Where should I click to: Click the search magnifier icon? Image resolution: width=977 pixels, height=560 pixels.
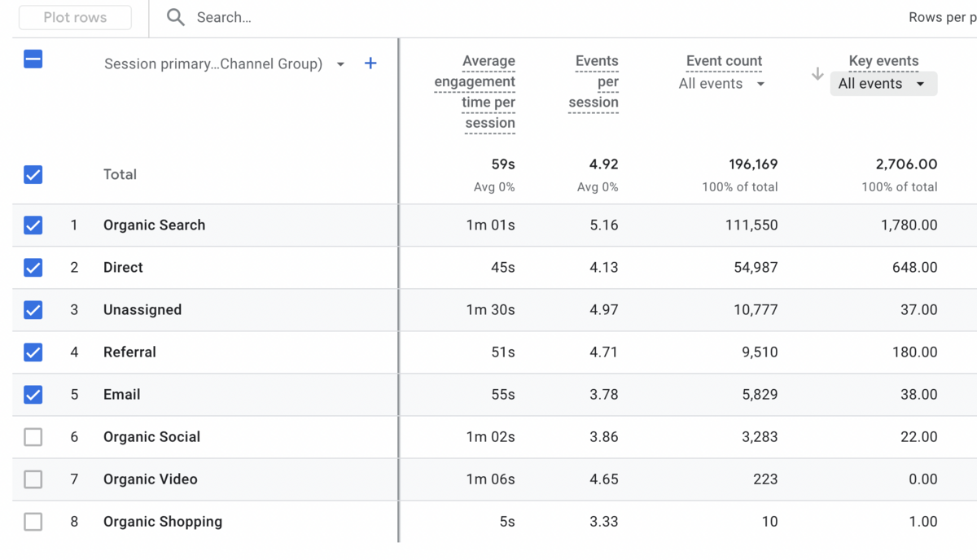[175, 17]
